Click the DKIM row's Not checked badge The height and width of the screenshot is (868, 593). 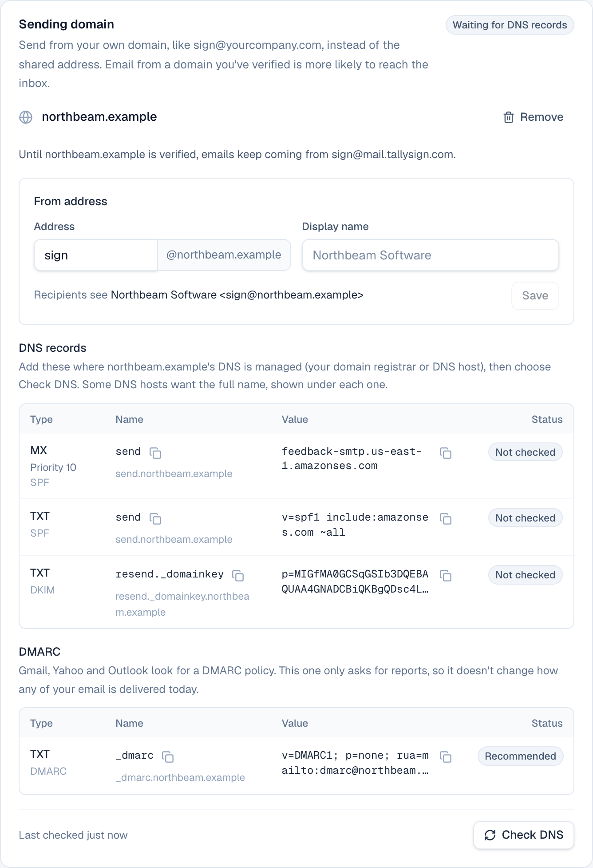coord(526,575)
